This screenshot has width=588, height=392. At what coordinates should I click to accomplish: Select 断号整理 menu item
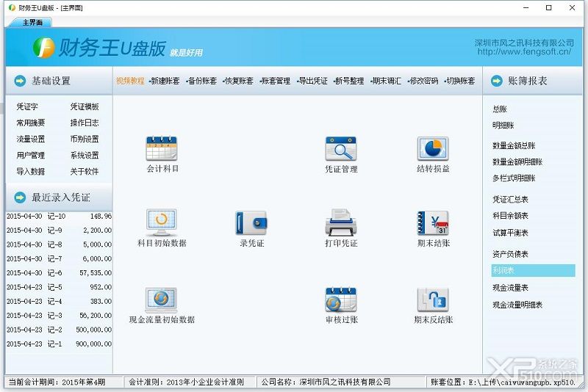pyautogui.click(x=348, y=81)
